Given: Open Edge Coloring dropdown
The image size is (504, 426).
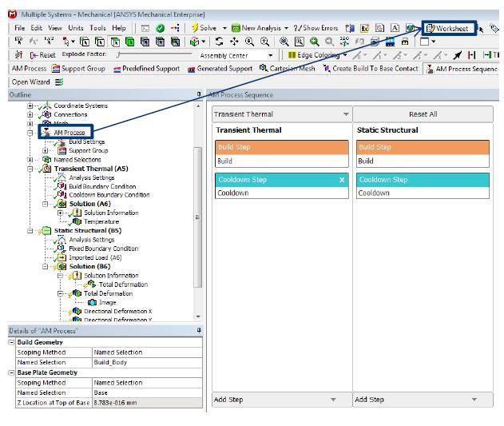Looking at the screenshot, I should [345, 55].
